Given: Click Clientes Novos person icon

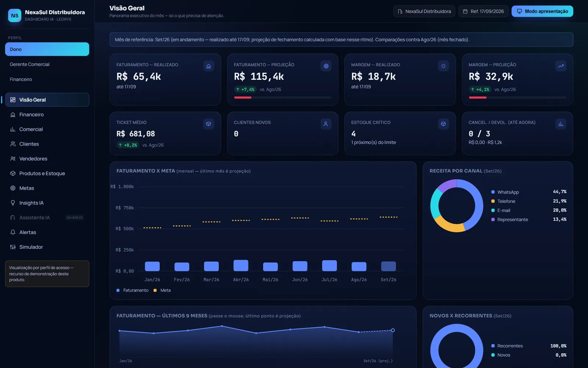Looking at the screenshot, I should [326, 124].
